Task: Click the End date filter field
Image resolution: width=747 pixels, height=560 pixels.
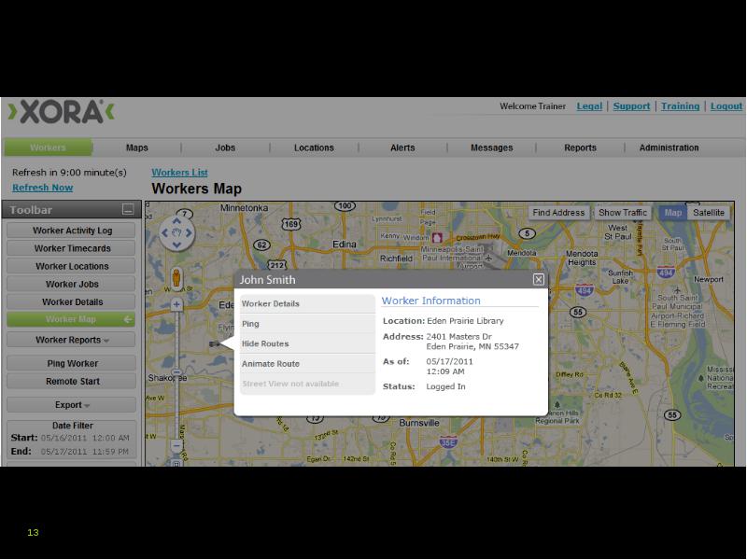Action: [x=85, y=452]
